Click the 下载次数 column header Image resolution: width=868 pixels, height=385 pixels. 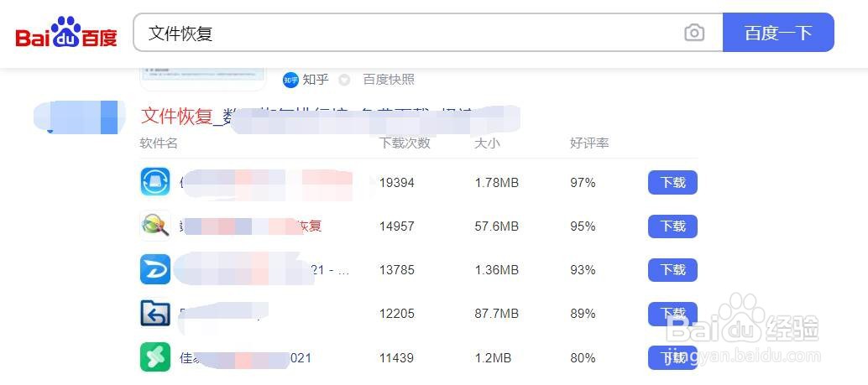click(x=405, y=143)
